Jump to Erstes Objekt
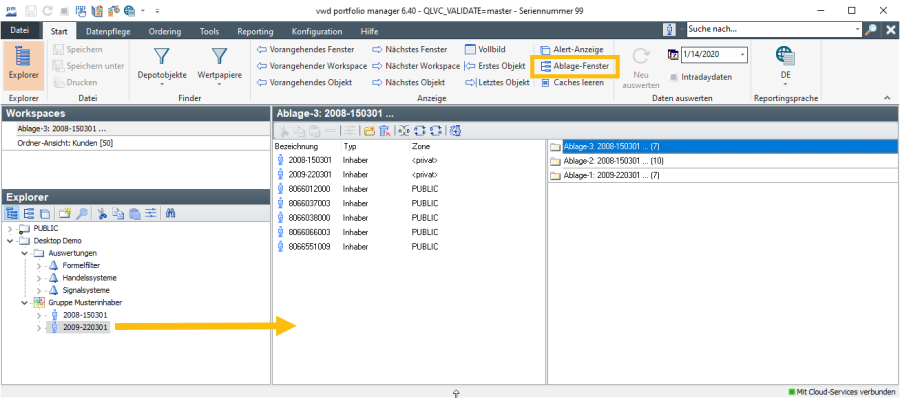This screenshot has height=398, width=900. 495,66
